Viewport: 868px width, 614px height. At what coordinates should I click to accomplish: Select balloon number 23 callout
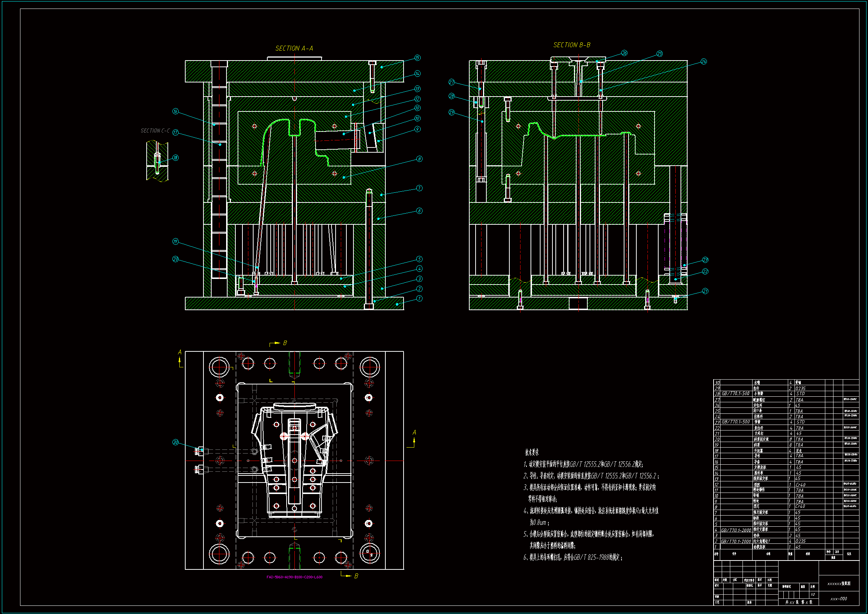point(705,260)
